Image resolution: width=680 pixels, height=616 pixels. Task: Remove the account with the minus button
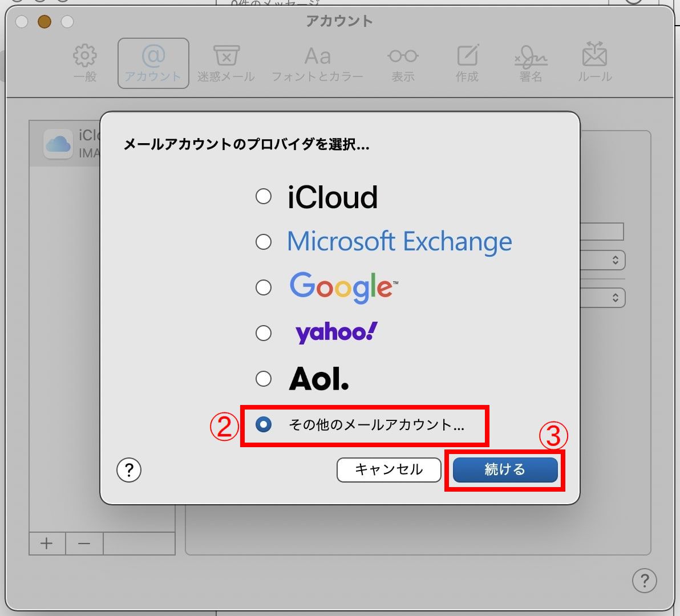84,543
